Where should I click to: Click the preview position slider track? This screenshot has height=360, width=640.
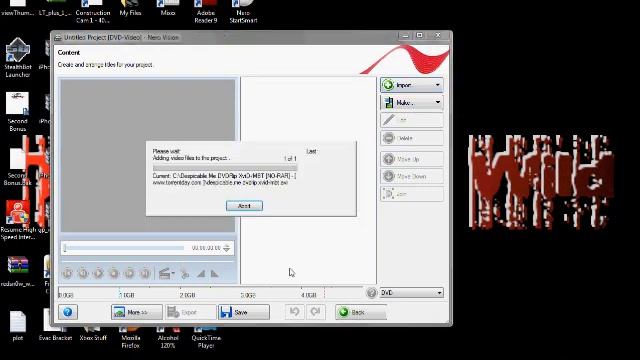[124, 248]
